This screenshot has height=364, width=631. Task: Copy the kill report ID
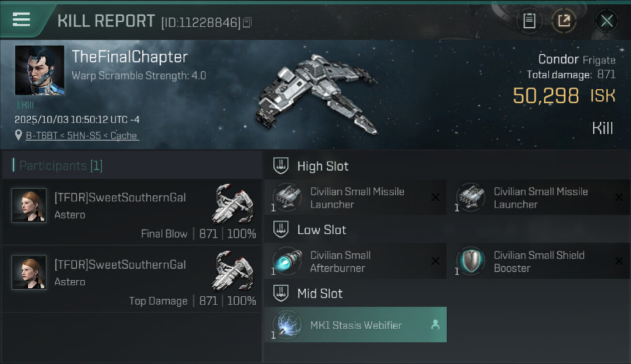(x=247, y=22)
